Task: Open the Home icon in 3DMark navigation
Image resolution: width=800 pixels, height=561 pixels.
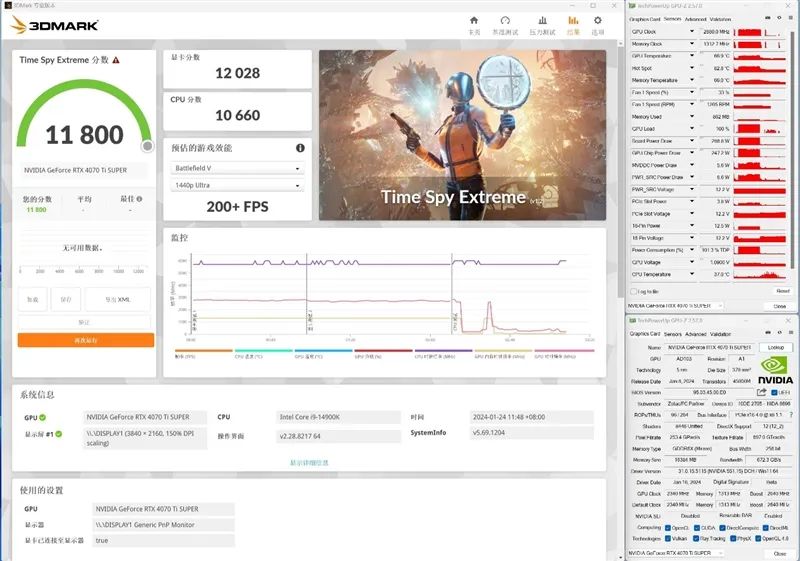Action: [474, 21]
